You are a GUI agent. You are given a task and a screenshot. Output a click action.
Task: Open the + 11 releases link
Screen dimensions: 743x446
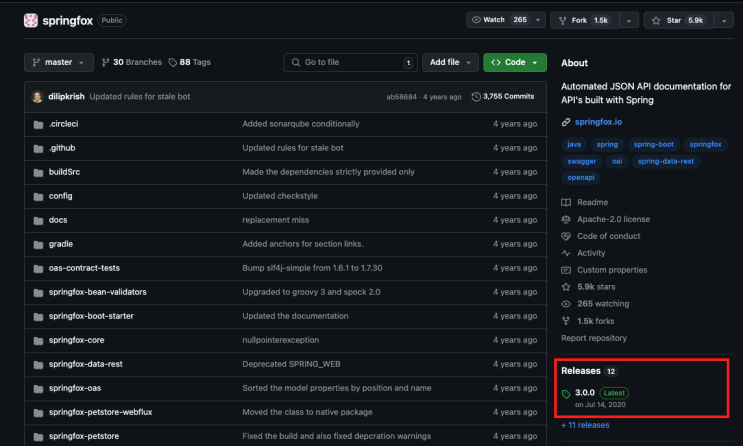585,425
